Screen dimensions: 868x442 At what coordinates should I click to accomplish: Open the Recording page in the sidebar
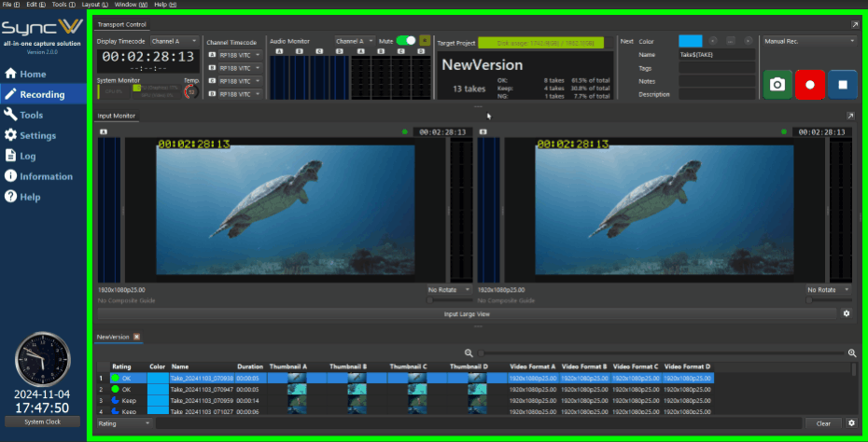[43, 94]
